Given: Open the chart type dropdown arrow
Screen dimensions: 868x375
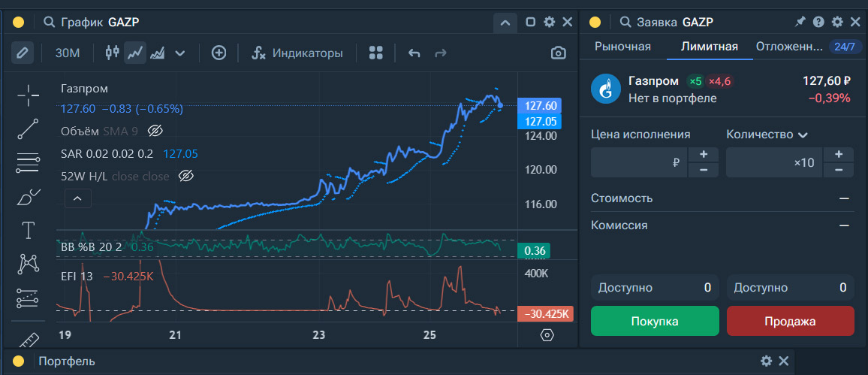Looking at the screenshot, I should point(179,53).
